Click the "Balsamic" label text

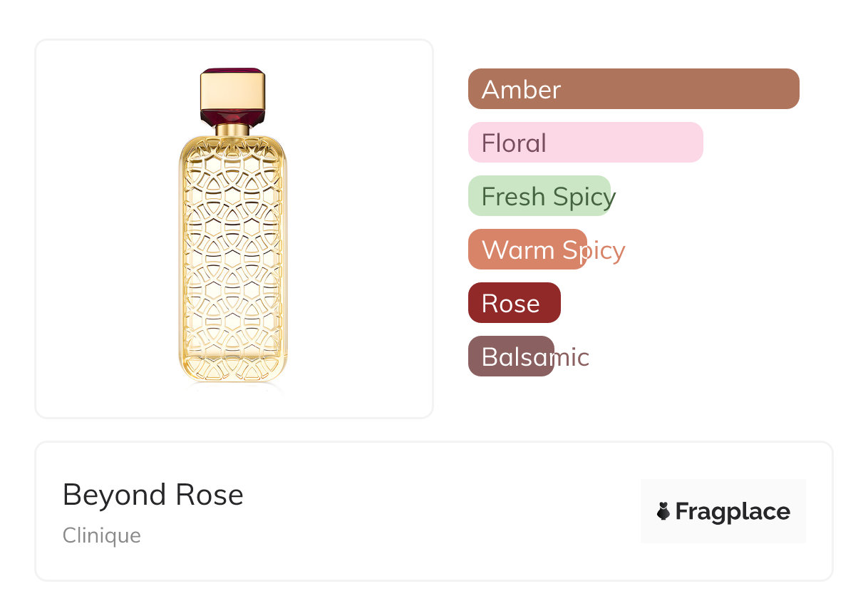click(x=535, y=357)
